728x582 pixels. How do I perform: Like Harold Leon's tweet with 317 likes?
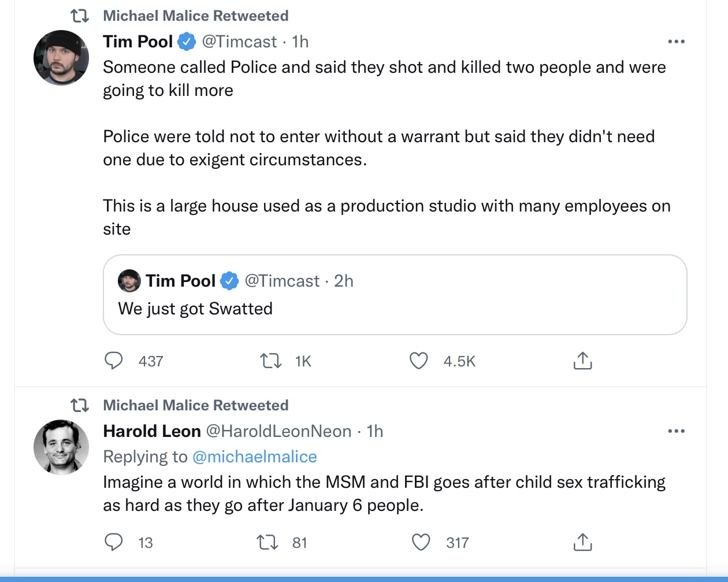421,542
